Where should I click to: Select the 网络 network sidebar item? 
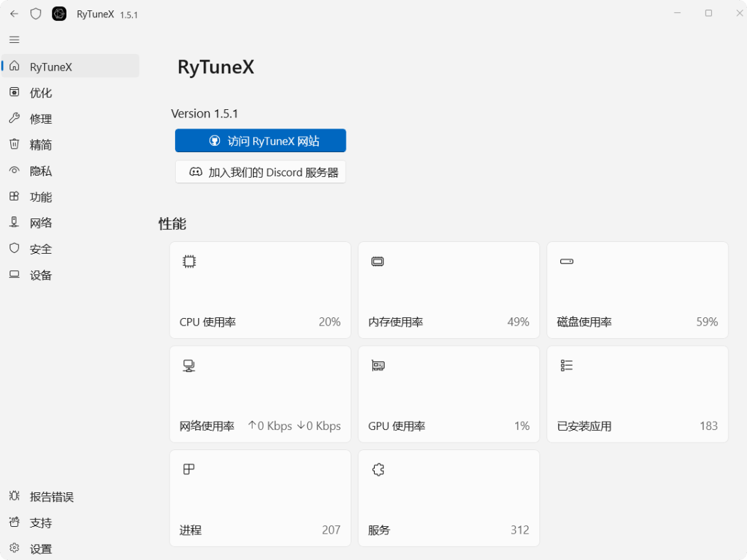(40, 223)
